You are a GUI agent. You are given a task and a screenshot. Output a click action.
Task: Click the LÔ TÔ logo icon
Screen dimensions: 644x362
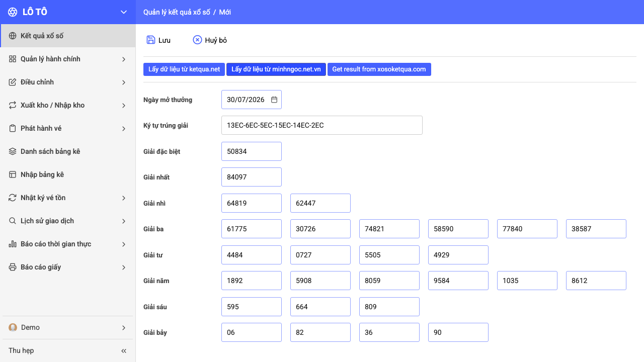click(x=13, y=12)
